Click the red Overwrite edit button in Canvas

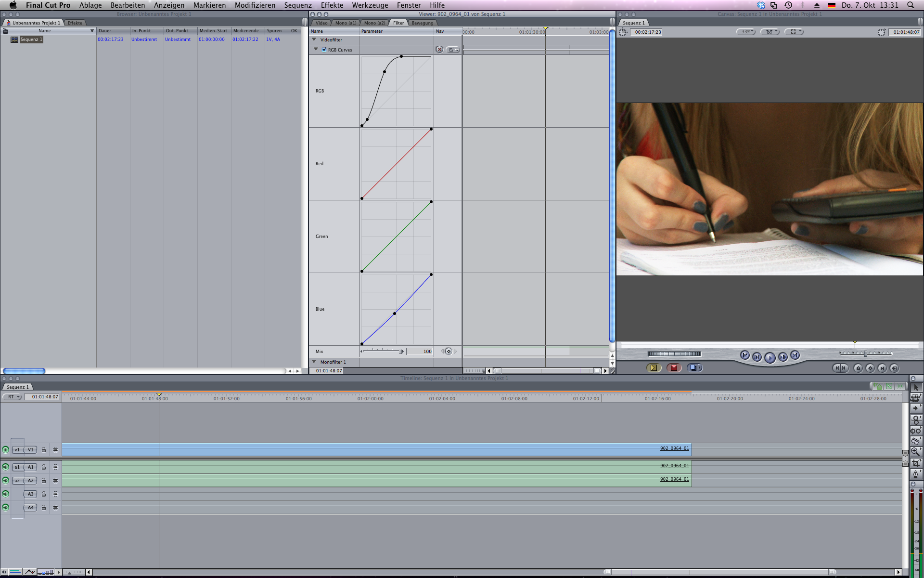674,368
